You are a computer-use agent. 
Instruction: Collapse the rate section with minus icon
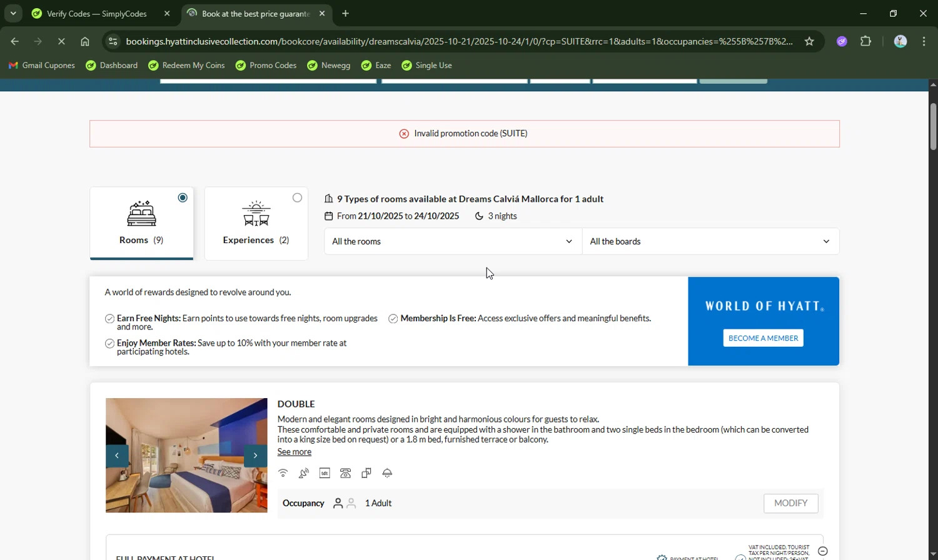tap(823, 551)
